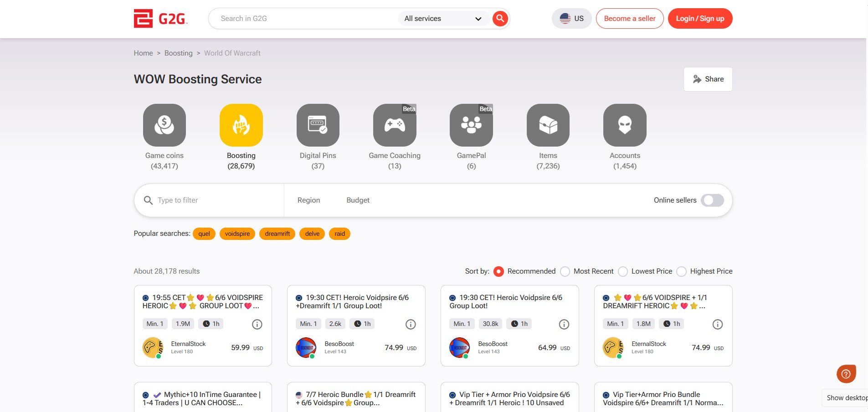868x412 pixels.
Task: Click the Become a seller button
Action: coord(629,19)
